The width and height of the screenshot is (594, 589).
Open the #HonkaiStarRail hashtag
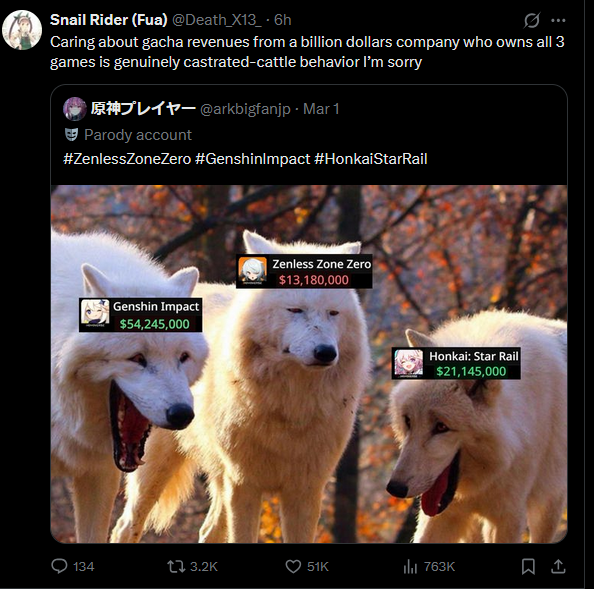370,159
